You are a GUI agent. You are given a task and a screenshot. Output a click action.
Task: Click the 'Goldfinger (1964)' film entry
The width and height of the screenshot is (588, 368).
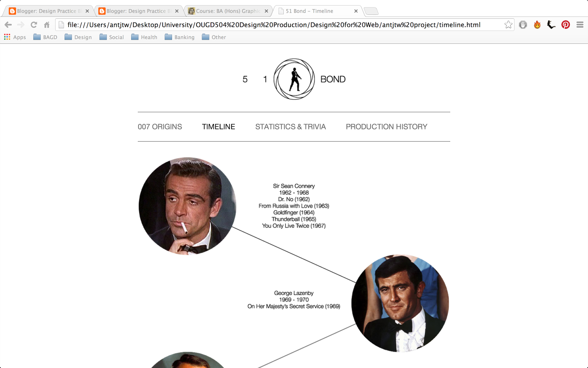pyautogui.click(x=294, y=212)
